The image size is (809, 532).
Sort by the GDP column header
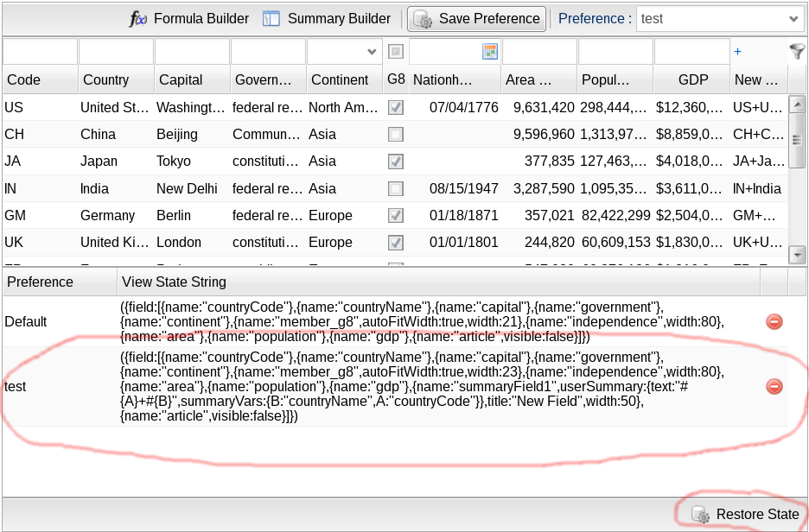tap(692, 79)
